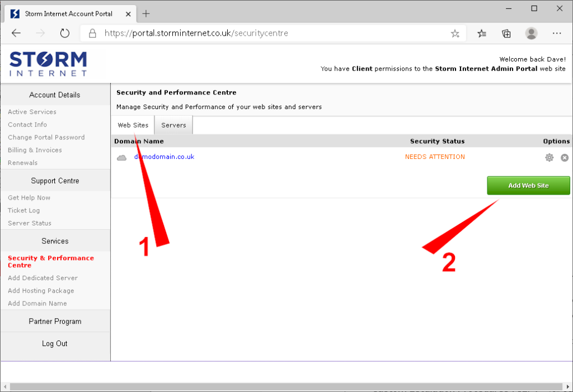Viewport: 573px width, 392px height.
Task: Open the browser profile menu
Action: pyautogui.click(x=532, y=33)
